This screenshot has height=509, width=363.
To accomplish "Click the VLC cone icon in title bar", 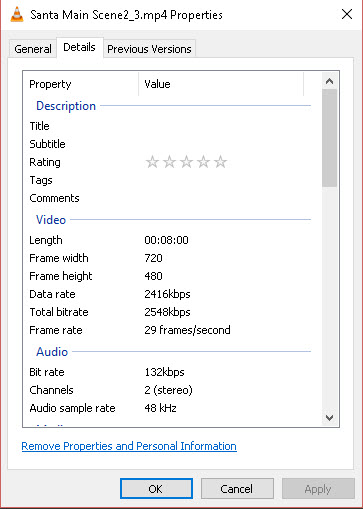I will point(17,14).
